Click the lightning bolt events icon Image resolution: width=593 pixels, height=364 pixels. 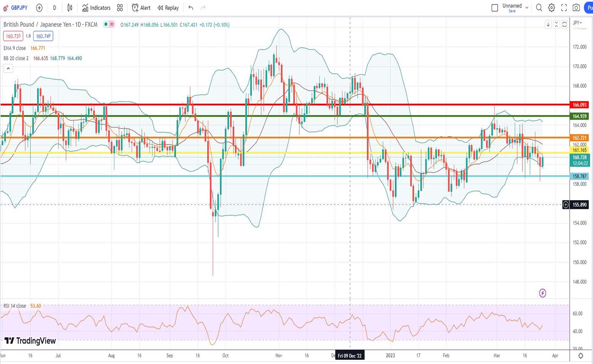[542, 293]
